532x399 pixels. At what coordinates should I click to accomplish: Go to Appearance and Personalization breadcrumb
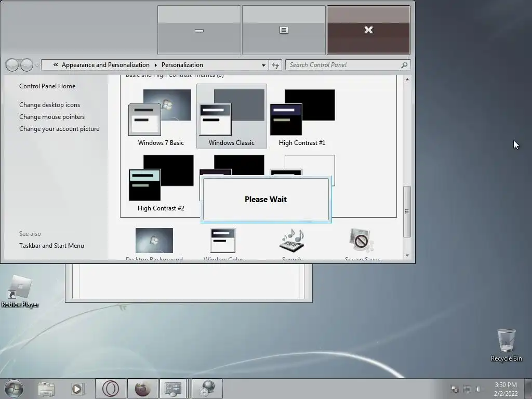pos(105,65)
